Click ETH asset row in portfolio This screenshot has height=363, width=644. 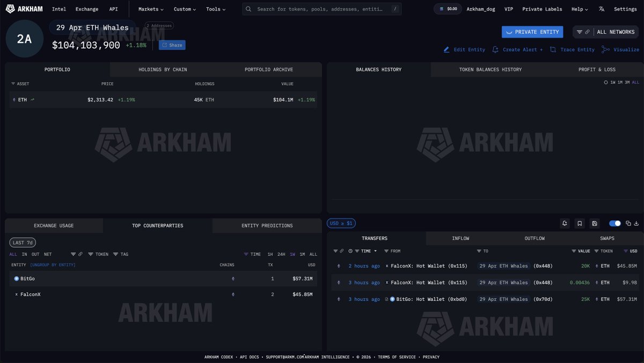[x=163, y=100]
